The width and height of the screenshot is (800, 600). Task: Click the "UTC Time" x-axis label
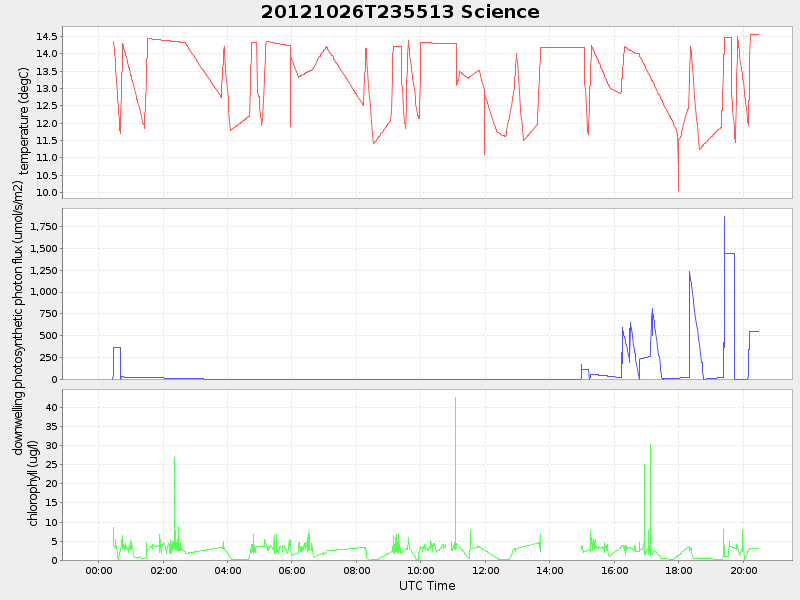(x=427, y=586)
